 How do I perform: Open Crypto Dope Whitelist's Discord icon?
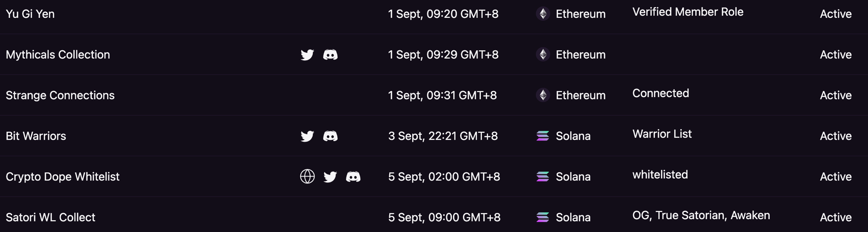[x=353, y=176]
